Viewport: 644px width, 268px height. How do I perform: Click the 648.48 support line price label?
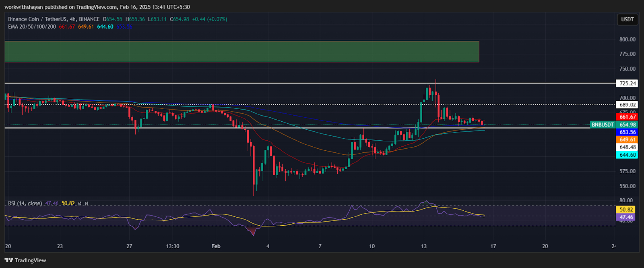point(627,147)
